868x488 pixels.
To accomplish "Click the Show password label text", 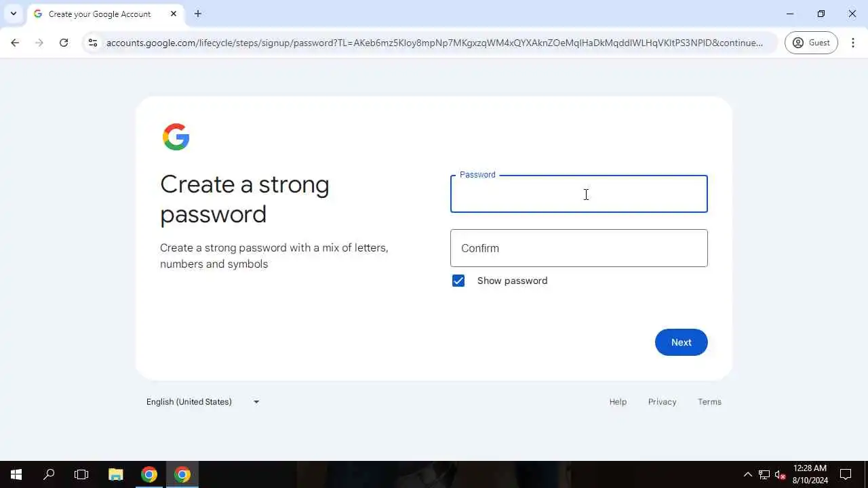I will (512, 281).
